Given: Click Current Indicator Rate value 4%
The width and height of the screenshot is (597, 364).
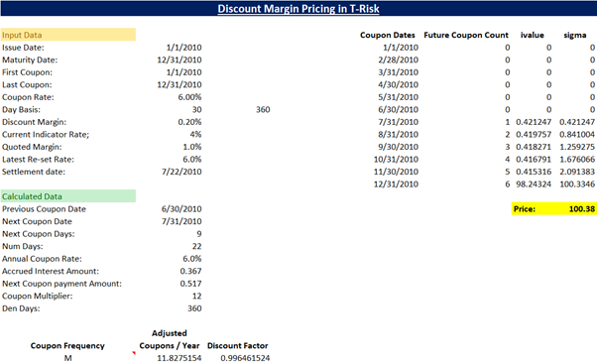Looking at the screenshot, I should (x=195, y=135).
